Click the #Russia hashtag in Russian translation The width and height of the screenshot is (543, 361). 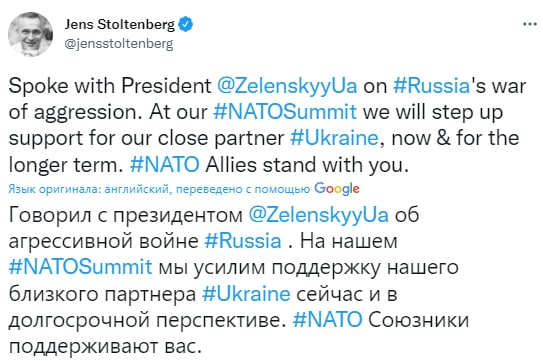242,241
